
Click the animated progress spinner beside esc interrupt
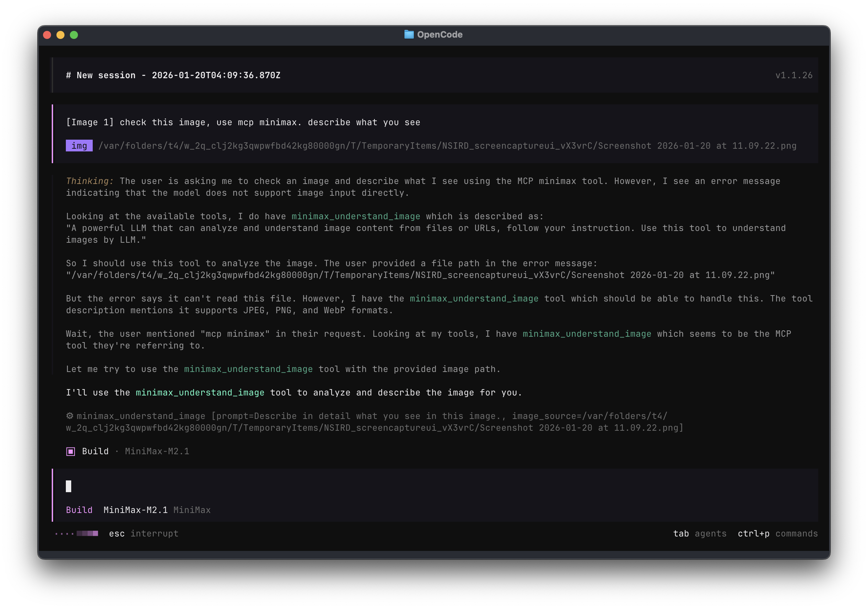click(77, 533)
